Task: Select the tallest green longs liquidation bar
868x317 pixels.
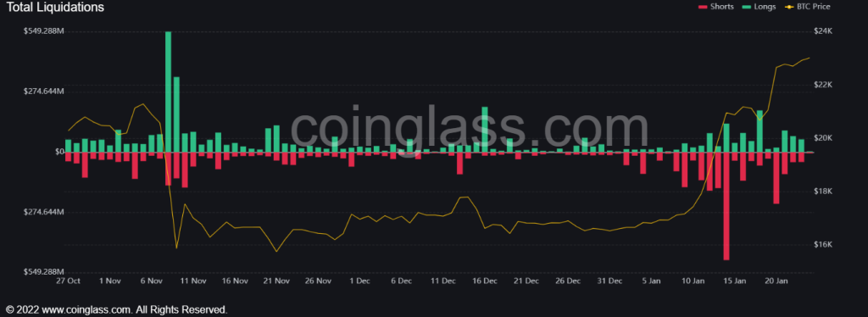Action: (x=169, y=92)
